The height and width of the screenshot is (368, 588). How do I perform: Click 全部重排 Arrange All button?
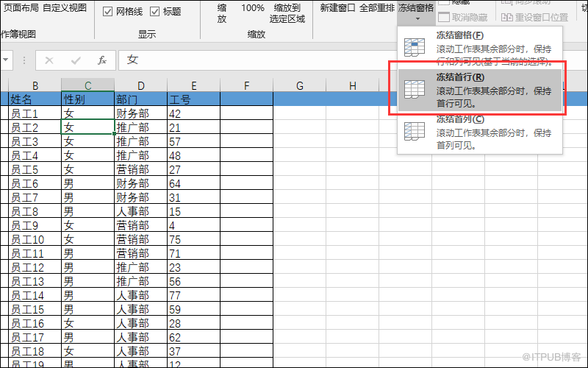coord(376,8)
